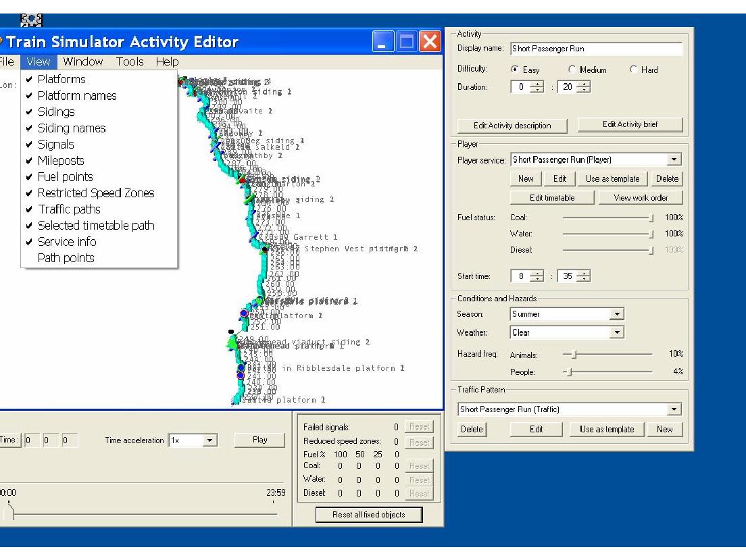This screenshot has width=746, height=560.
Task: Toggle the Platforms view option
Action: pyautogui.click(x=61, y=80)
